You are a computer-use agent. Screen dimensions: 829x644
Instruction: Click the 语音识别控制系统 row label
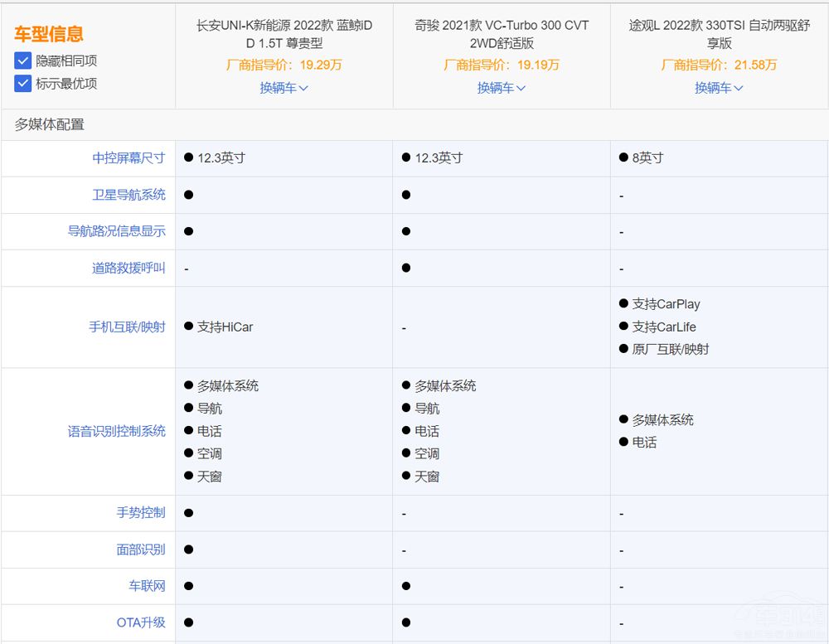tap(116, 431)
